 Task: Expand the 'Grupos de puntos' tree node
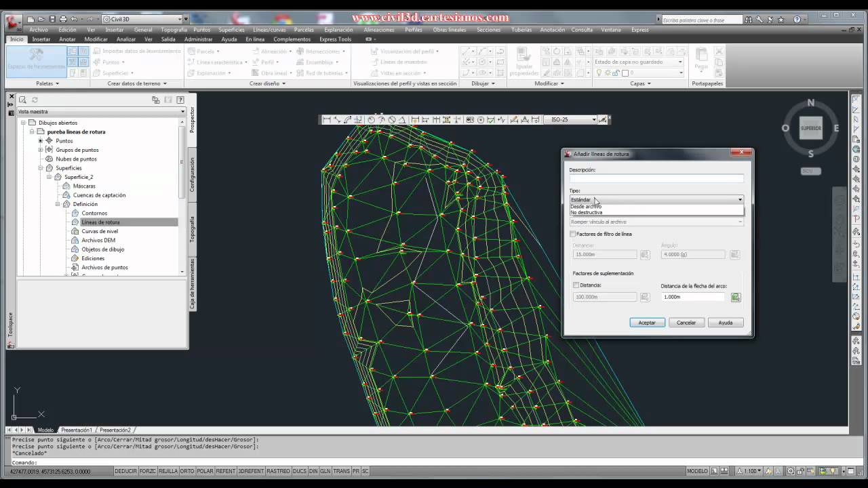(41, 150)
